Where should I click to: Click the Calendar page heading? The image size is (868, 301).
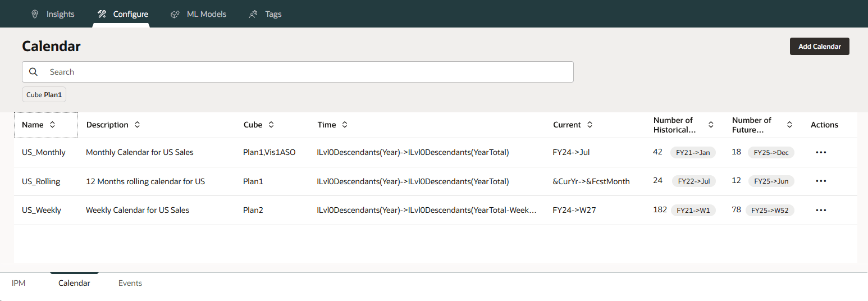[51, 46]
